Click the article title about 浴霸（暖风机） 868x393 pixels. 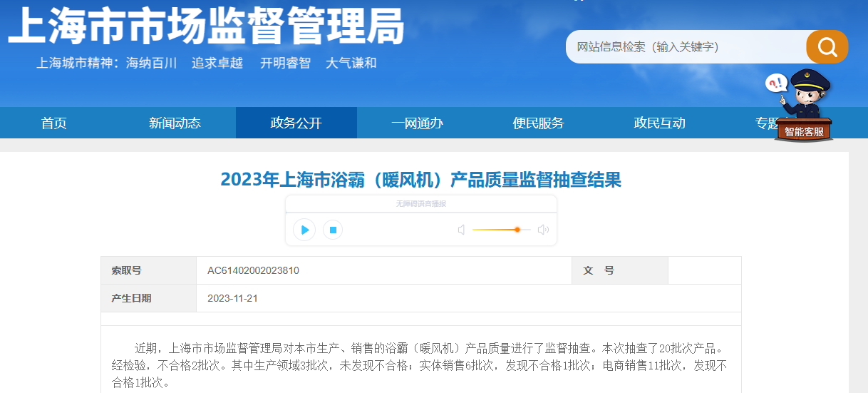click(421, 179)
